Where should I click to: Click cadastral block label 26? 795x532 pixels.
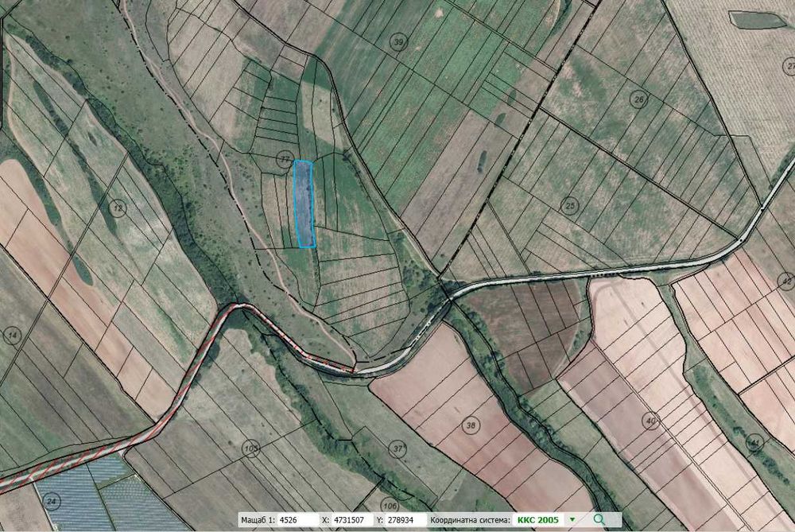(639, 99)
